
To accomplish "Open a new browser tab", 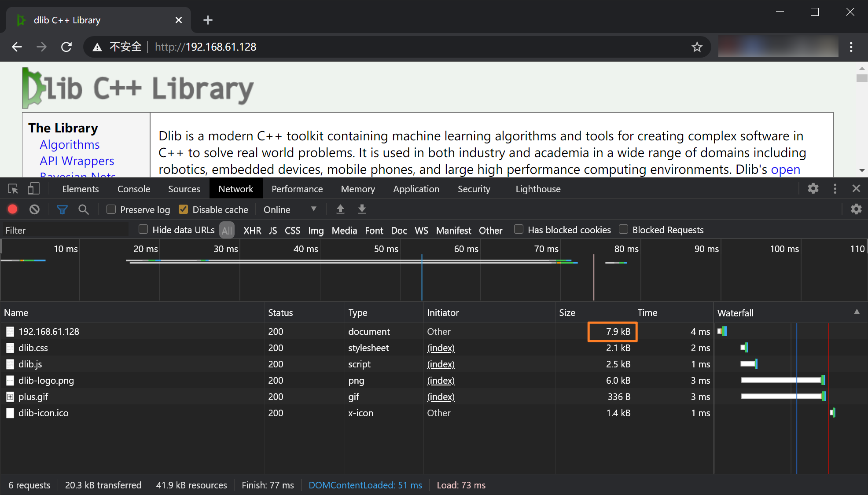I will tap(208, 20).
